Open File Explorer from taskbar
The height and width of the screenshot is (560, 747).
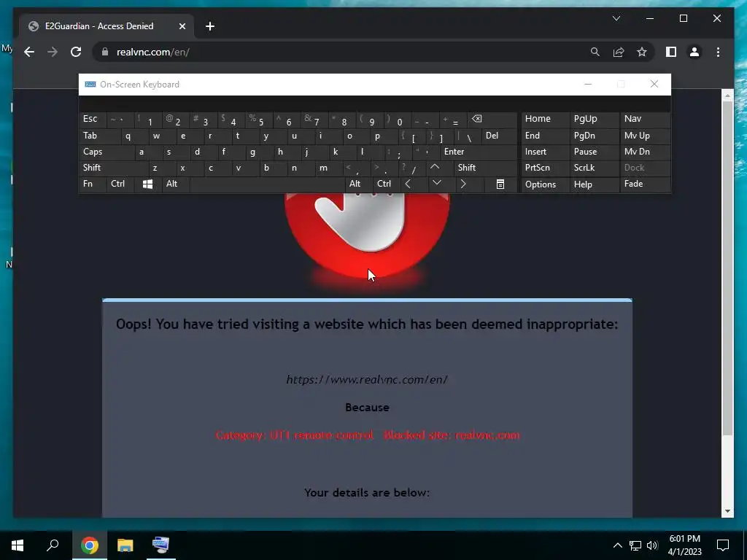click(125, 545)
